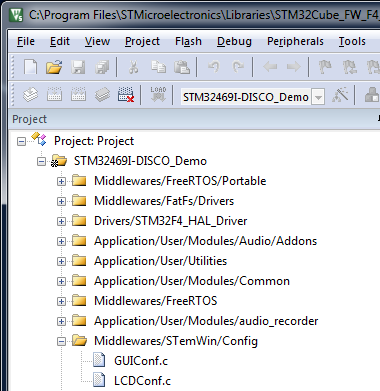
Task: Click the Paste clipboard icon
Action: 182,67
